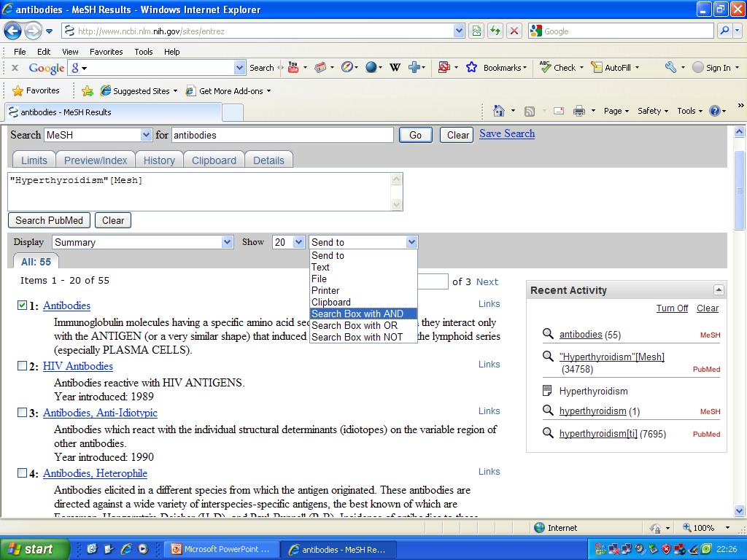
Task: Open the Suggested Sites dropdown
Action: click(139, 90)
